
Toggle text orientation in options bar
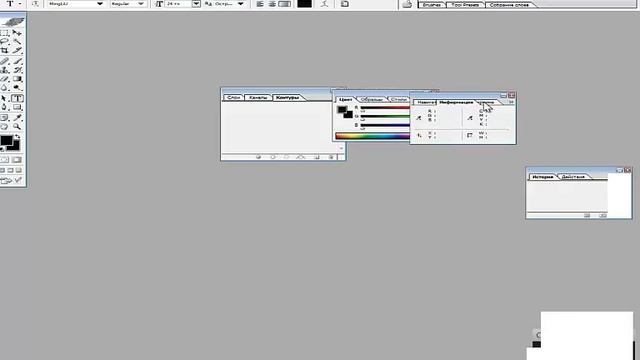pos(36,4)
